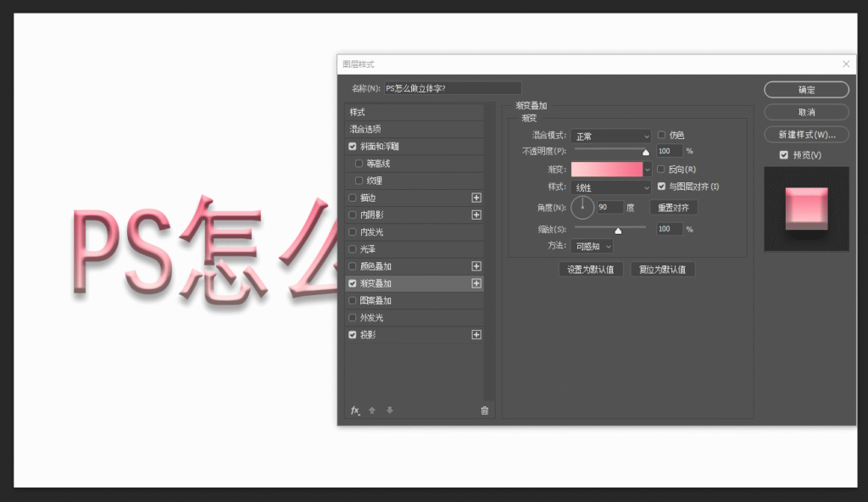Enable the 内阴影 checkbox
This screenshot has width=868, height=502.
pos(352,215)
